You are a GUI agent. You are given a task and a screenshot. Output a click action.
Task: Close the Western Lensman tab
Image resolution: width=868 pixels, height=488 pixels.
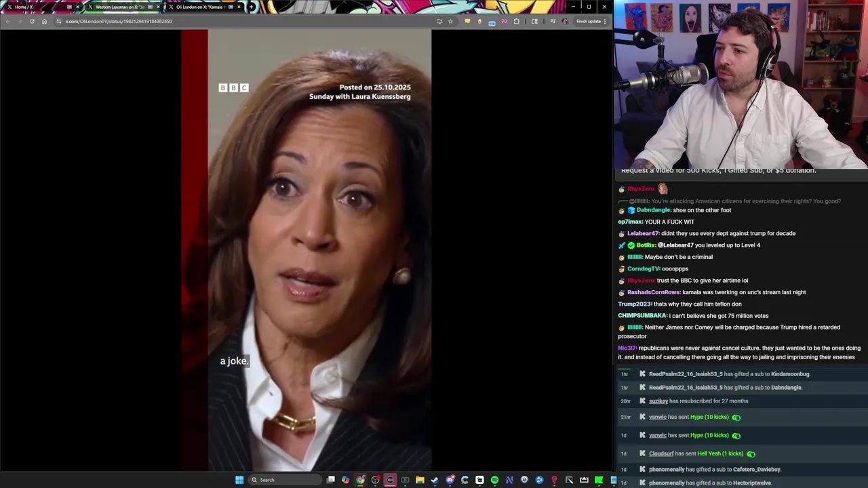pyautogui.click(x=158, y=7)
